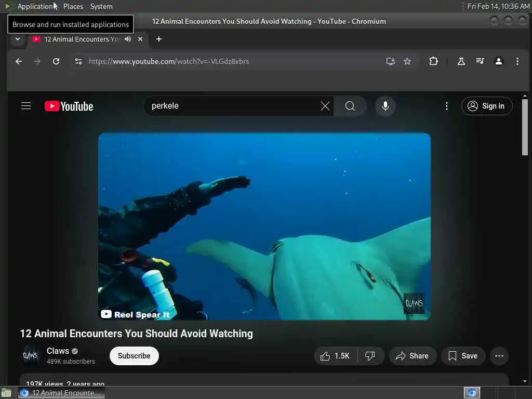Click the scrollbar down arrow

tap(525, 381)
